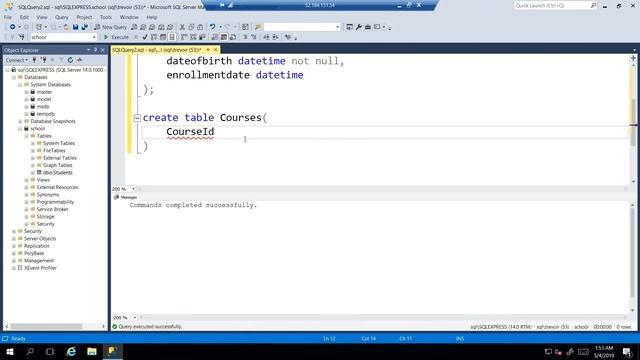Click the toolbar find combo box

coord(302,27)
